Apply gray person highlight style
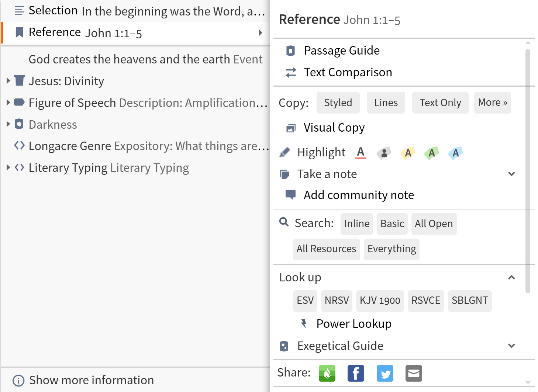 (x=384, y=153)
